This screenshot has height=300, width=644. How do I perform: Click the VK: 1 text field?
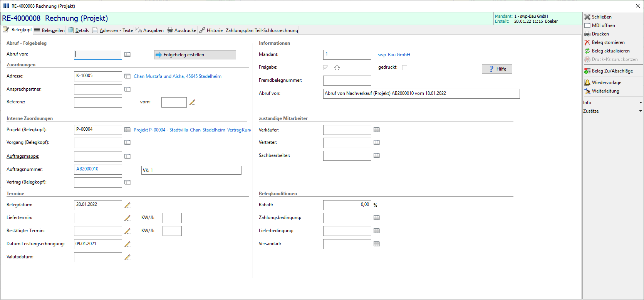click(191, 170)
